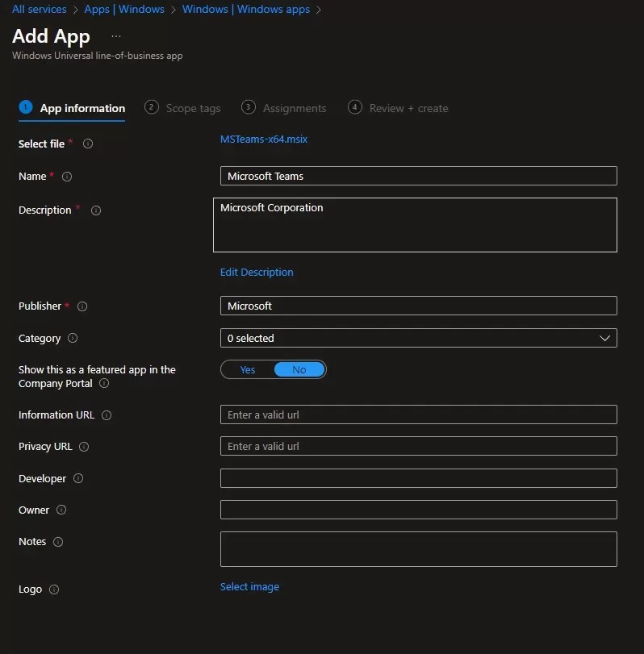Image resolution: width=644 pixels, height=654 pixels.
Task: Set featured app in Company Portal to Yes
Action: [x=248, y=369]
